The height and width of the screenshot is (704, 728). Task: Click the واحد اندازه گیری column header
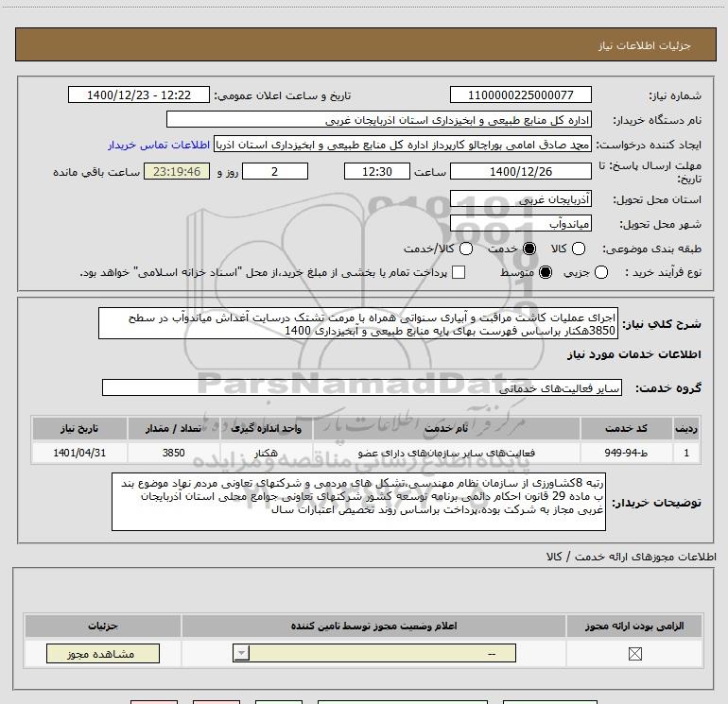(x=266, y=428)
